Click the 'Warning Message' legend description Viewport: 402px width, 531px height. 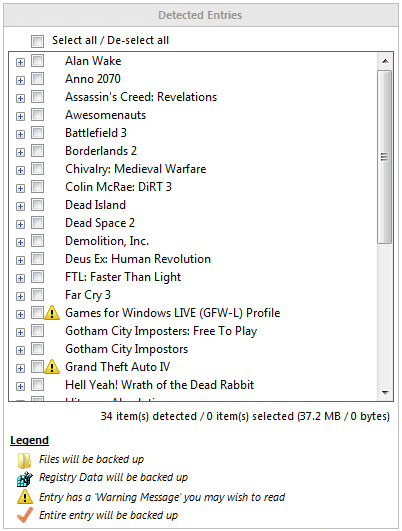tap(162, 497)
